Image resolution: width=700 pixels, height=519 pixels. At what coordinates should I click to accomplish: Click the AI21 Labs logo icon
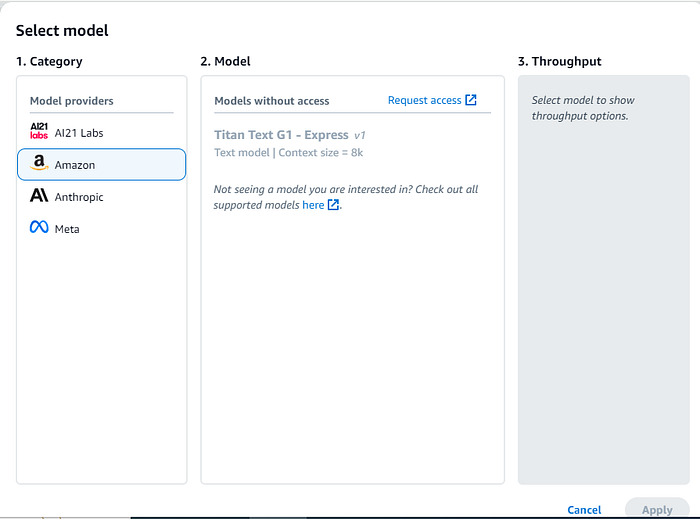pos(39,131)
